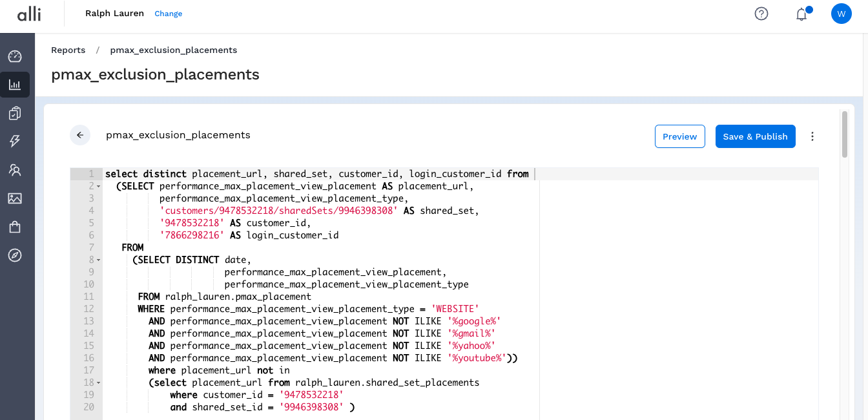Screen dimensions: 868x420
Task: Select the reports bar chart sidebar icon
Action: (x=15, y=85)
